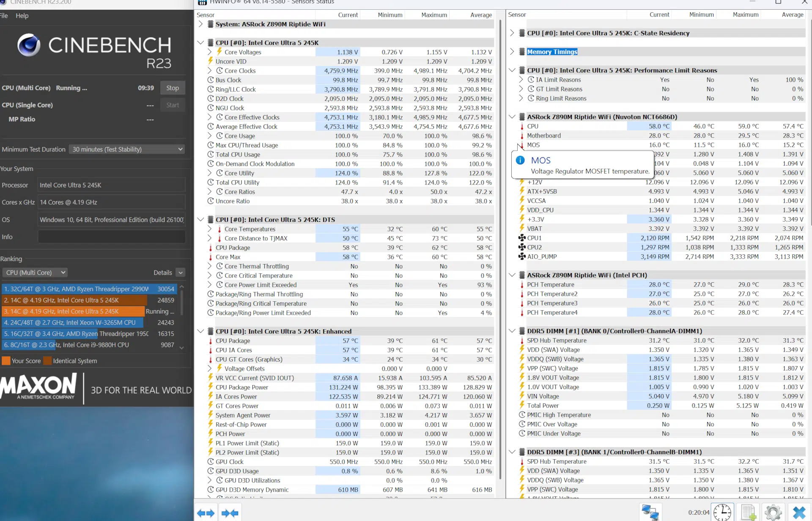Click the collapse columns arrows icon in HWiNFO toolbar
Image resolution: width=812 pixels, height=521 pixels.
click(x=230, y=513)
